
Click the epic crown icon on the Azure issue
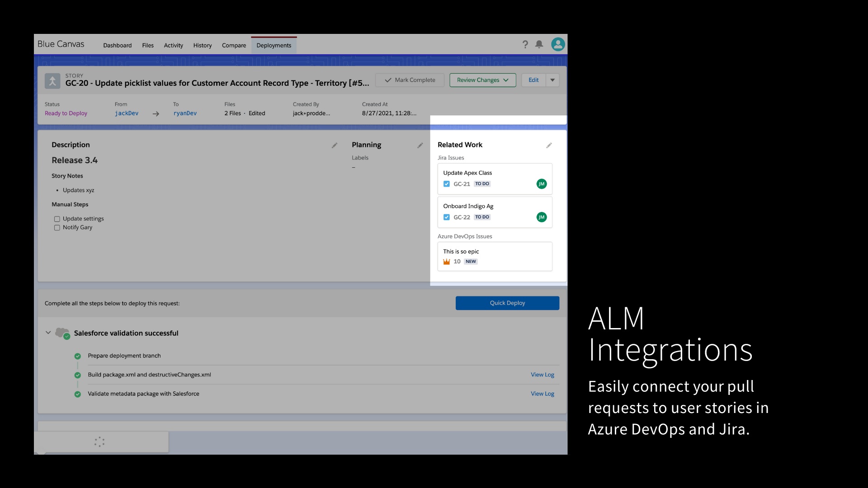(x=447, y=261)
